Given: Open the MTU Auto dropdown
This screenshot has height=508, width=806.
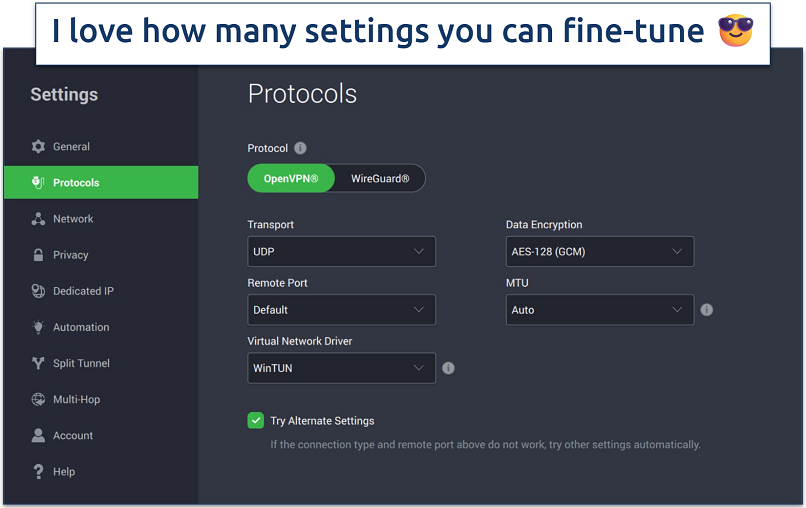Looking at the screenshot, I should point(599,310).
